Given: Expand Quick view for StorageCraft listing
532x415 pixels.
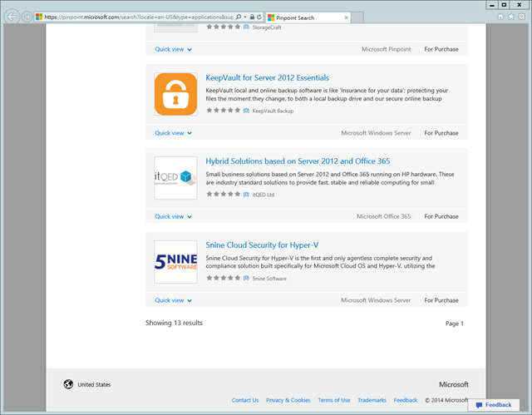Looking at the screenshot, I should coord(174,49).
